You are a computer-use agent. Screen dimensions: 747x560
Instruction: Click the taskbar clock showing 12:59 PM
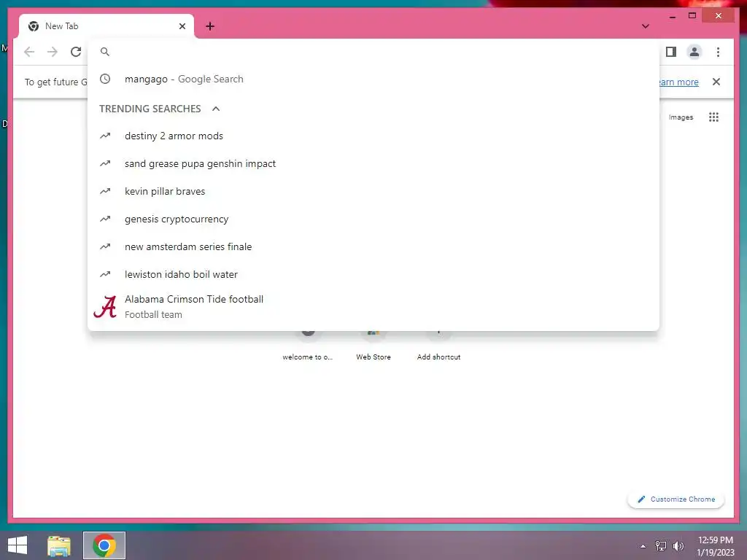(x=715, y=545)
